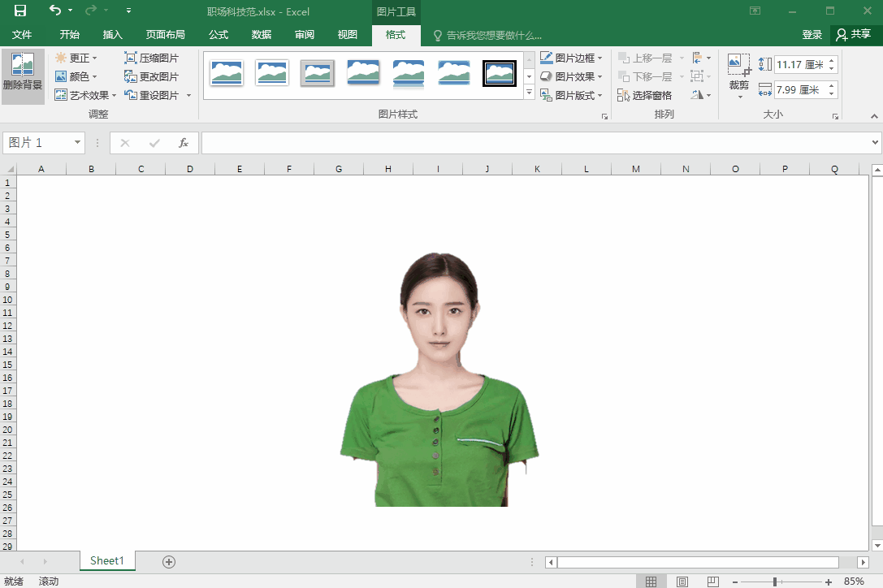Expand the Name Box dropdown arrow

tap(78, 143)
